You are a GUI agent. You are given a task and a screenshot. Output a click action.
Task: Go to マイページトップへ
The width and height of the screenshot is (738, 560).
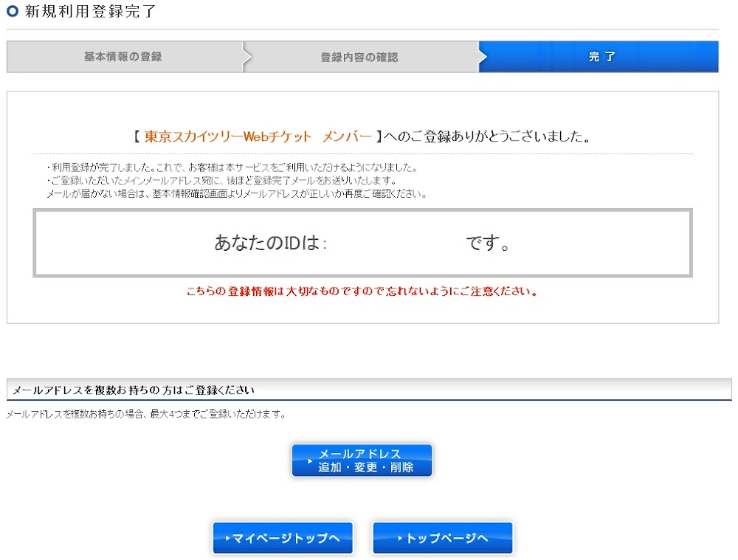point(283,537)
